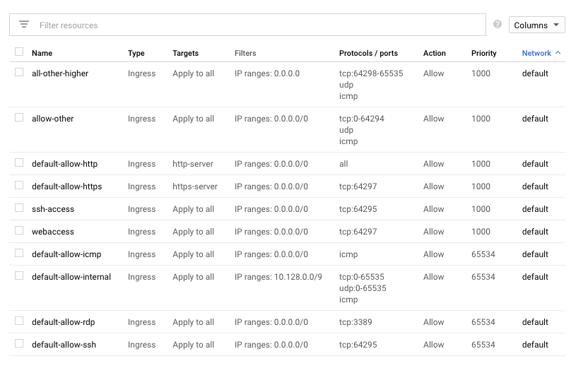Click the Network sort arrow icon
The image size is (588, 385).
click(x=558, y=53)
